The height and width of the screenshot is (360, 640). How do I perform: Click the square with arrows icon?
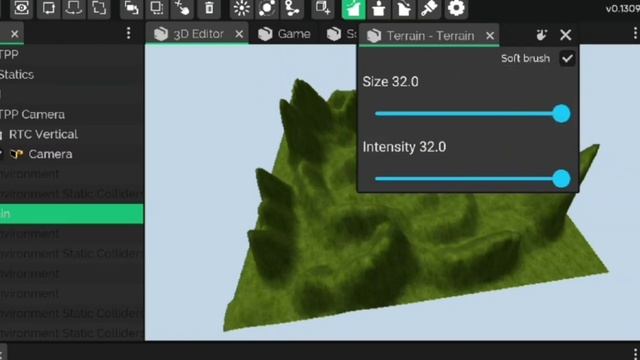(x=49, y=8)
